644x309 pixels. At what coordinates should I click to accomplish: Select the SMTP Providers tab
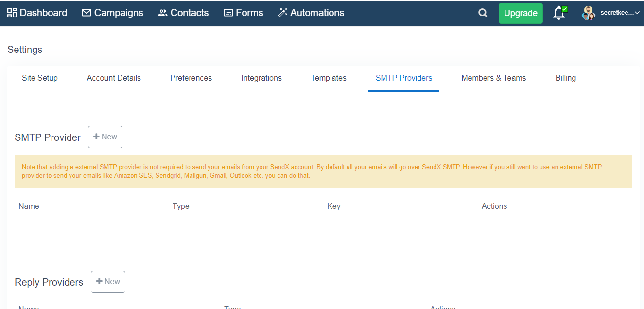[404, 78]
